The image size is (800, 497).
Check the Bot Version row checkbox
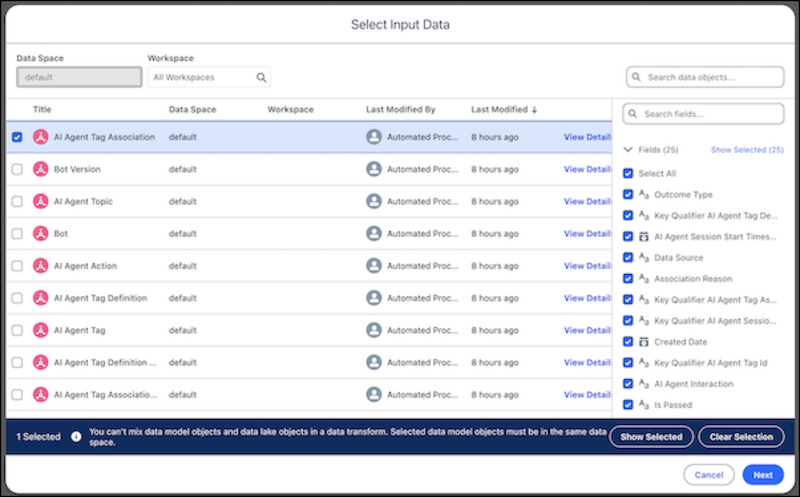pos(17,169)
